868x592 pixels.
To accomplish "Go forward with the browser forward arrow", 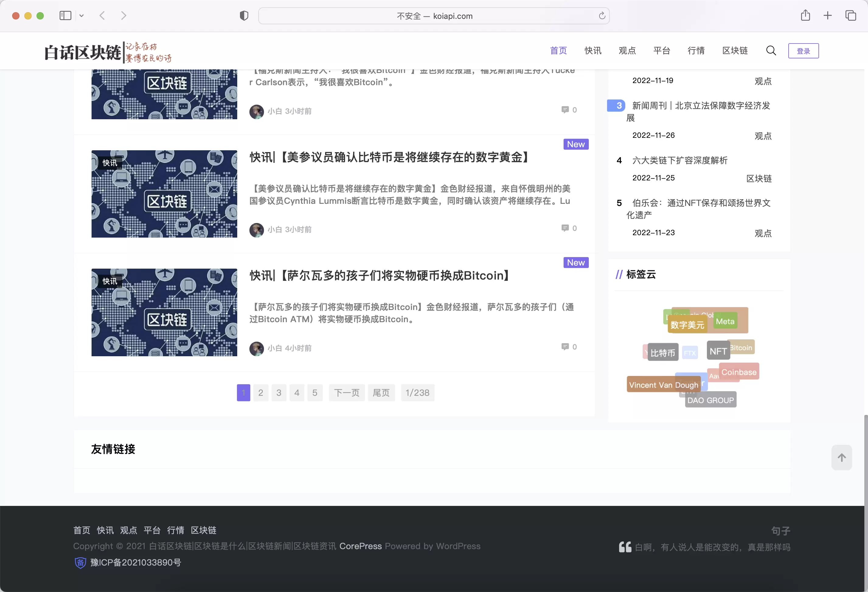I will click(x=123, y=16).
